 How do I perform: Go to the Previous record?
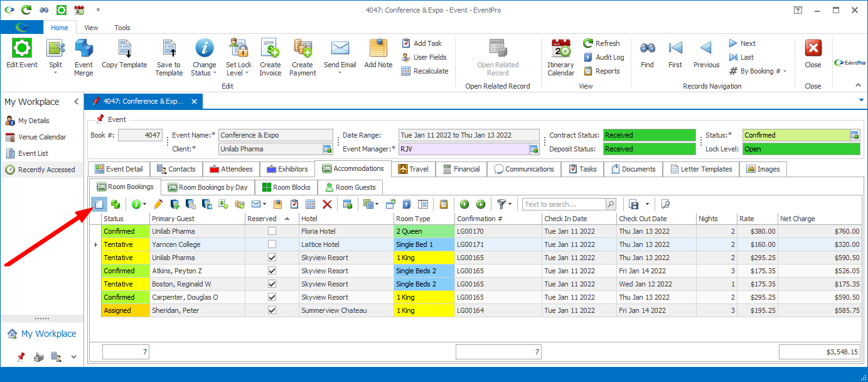706,54
